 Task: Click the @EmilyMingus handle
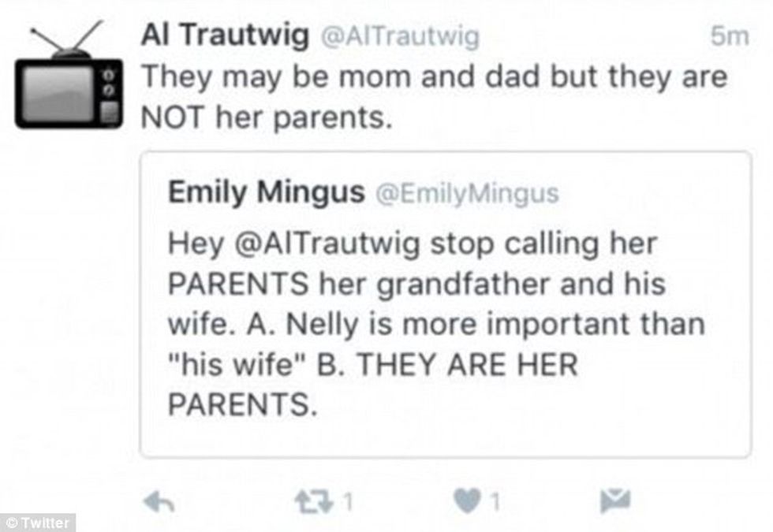(467, 193)
